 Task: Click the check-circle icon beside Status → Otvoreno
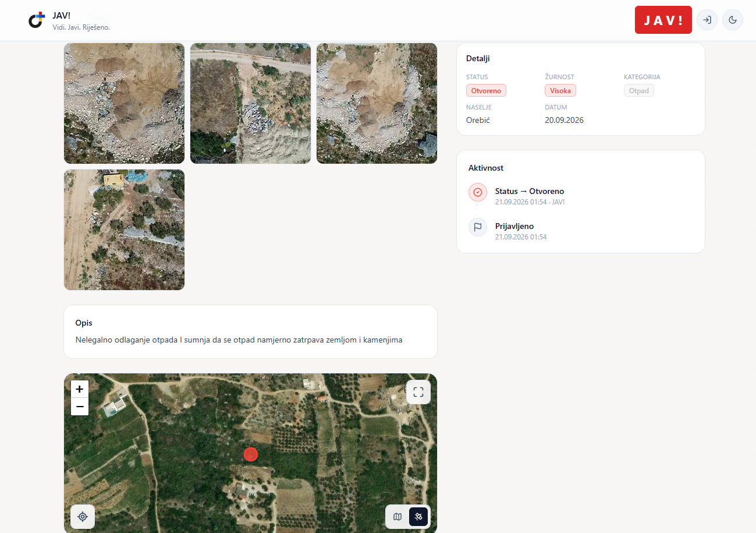tap(478, 192)
